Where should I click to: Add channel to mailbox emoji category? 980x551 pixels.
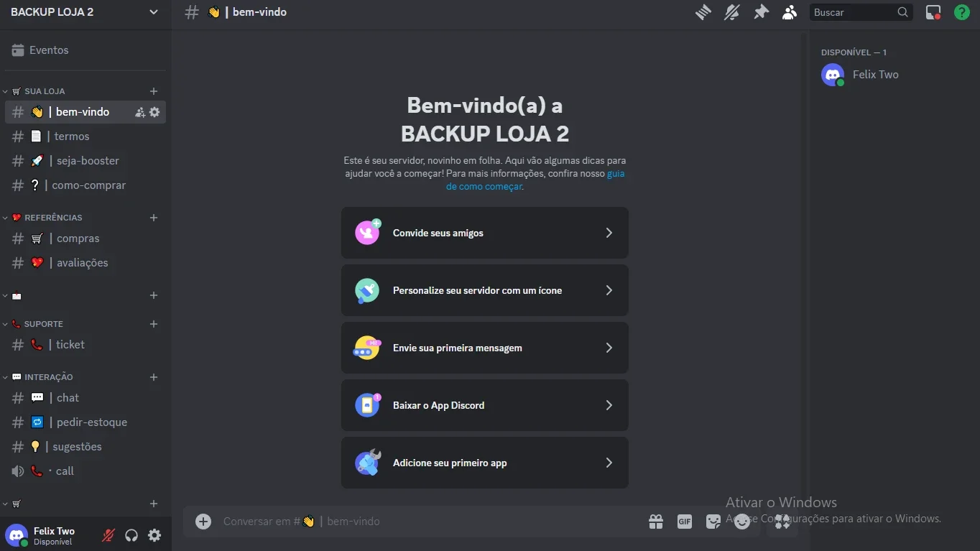point(154,295)
